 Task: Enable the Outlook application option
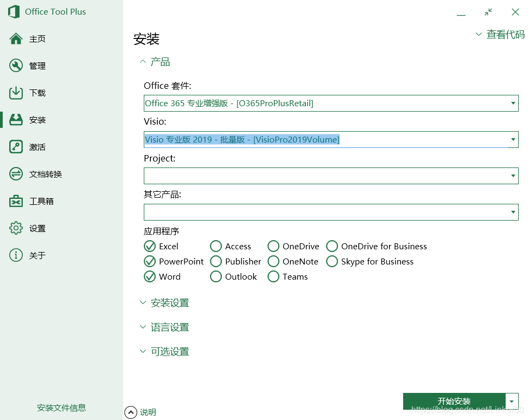click(216, 277)
